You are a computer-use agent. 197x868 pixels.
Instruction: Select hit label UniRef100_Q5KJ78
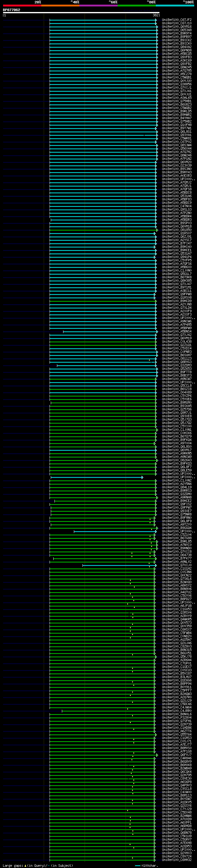(177, 657)
